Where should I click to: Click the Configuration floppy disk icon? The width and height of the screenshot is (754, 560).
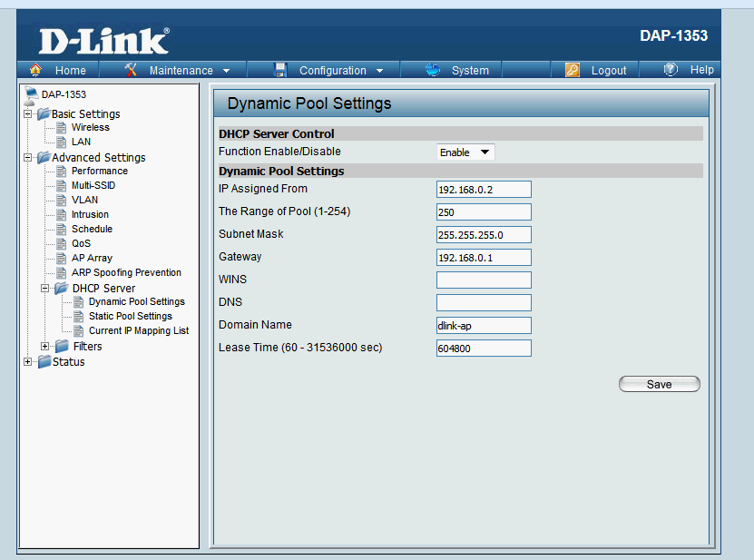[280, 70]
